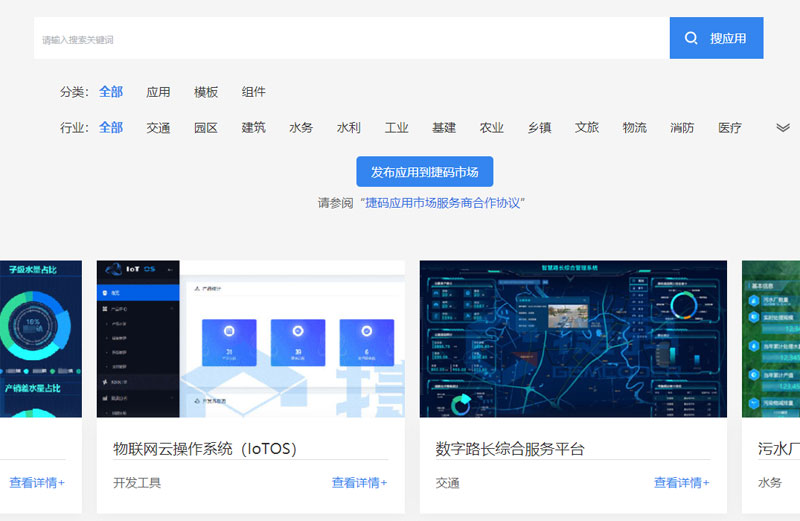Screen dimensions: 800x521
Task: Choose the 消防 industry filter
Action: [x=682, y=128]
